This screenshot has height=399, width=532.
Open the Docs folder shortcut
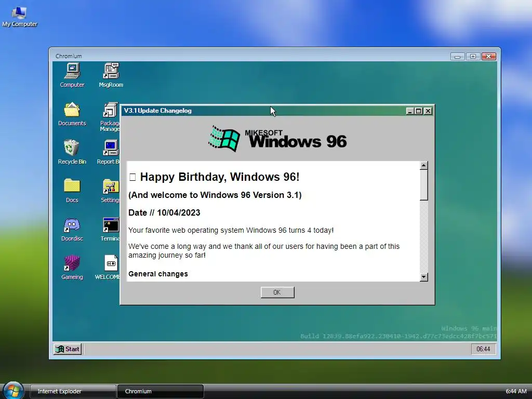pos(72,191)
